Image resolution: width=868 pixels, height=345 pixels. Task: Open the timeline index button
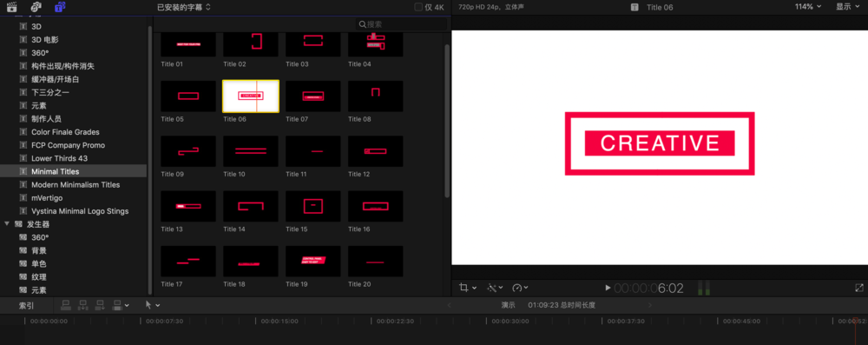tap(26, 305)
